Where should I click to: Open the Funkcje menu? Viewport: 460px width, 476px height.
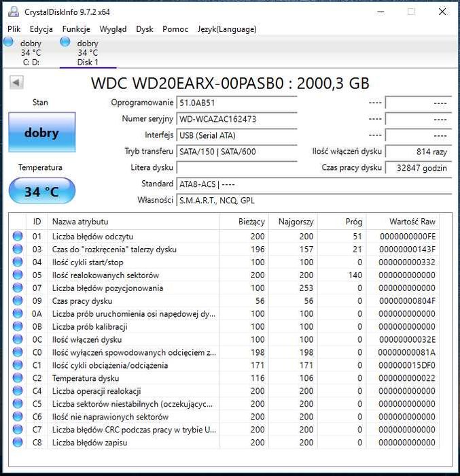76,29
